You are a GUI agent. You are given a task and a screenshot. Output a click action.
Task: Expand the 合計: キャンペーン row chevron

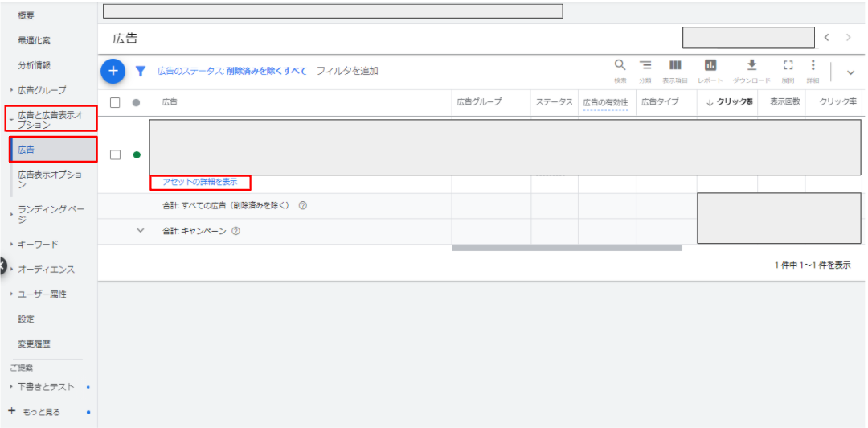tap(141, 231)
